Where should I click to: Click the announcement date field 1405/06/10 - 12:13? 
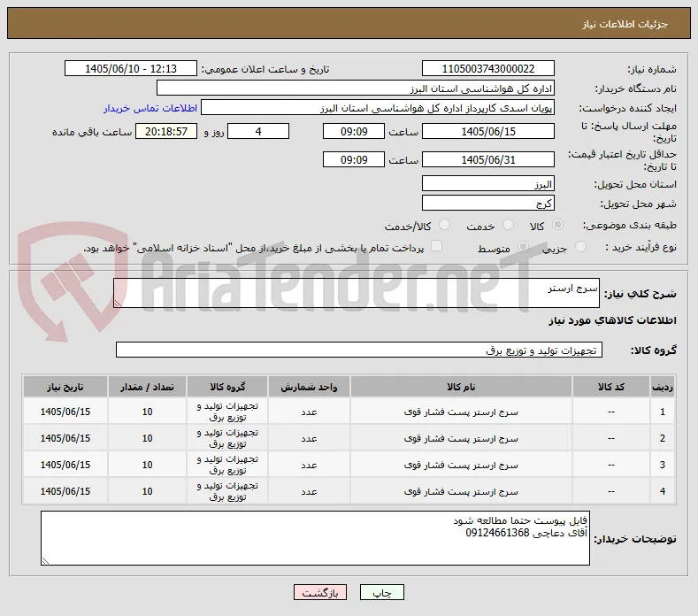tap(131, 69)
